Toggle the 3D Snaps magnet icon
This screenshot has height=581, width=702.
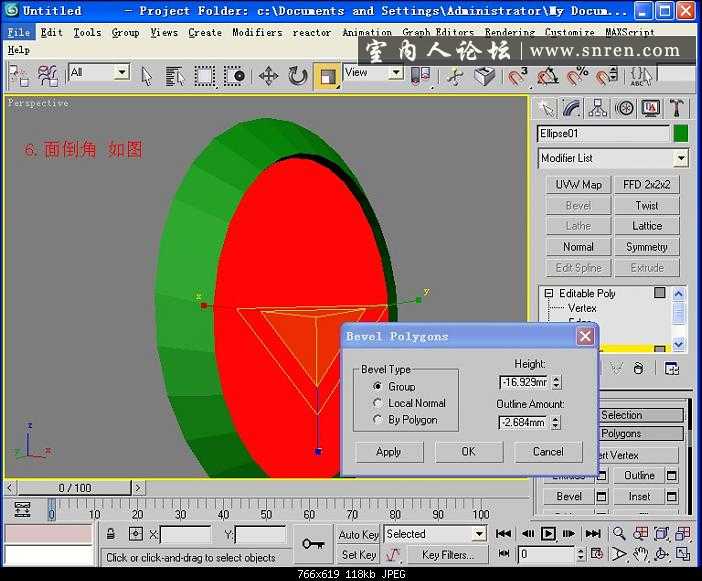[x=517, y=75]
